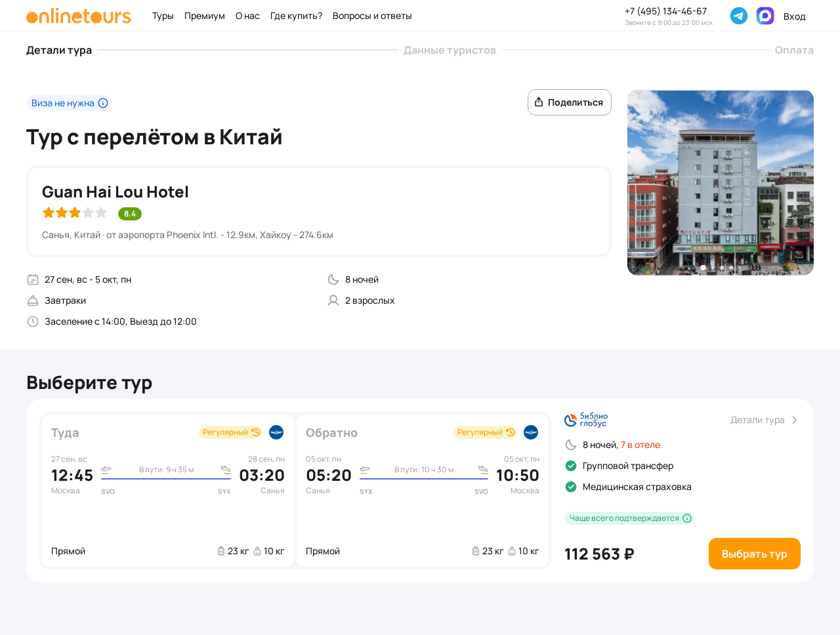Open the hotel photo thumbnail
The image size is (840, 635).
point(721,182)
